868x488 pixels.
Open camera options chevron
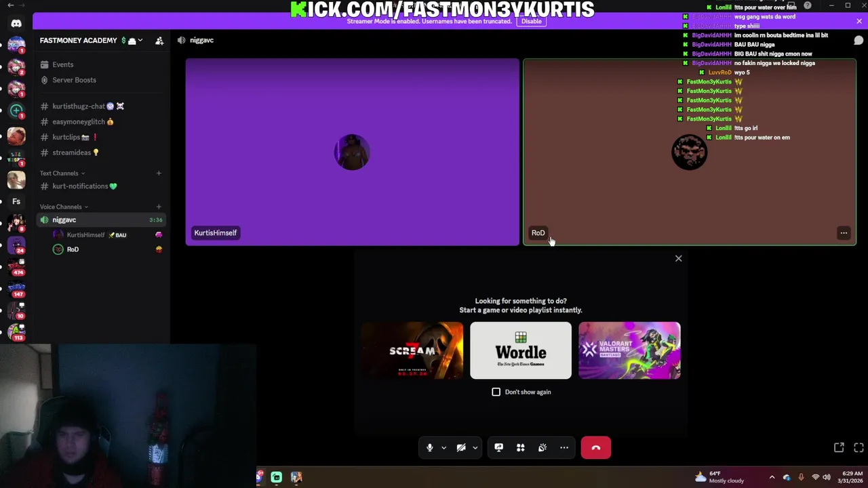click(475, 447)
